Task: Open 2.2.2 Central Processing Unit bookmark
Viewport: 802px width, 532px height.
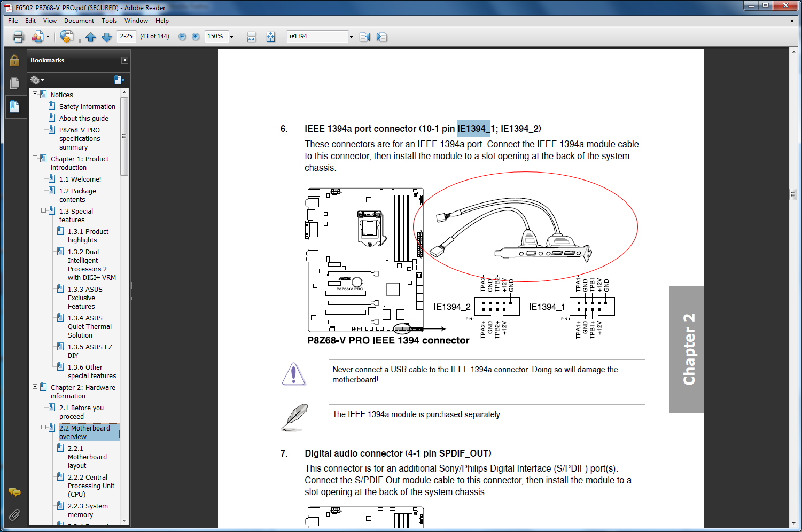Action: (91, 486)
